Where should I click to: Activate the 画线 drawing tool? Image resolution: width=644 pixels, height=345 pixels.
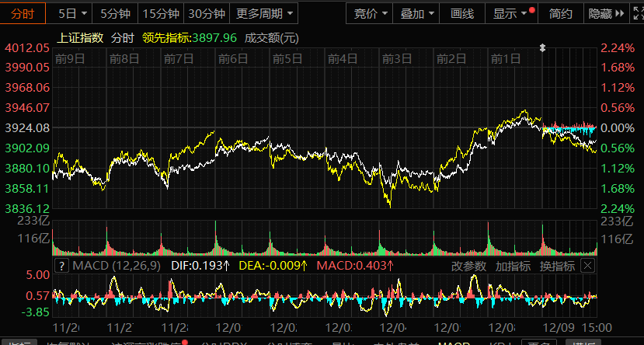pyautogui.click(x=462, y=14)
